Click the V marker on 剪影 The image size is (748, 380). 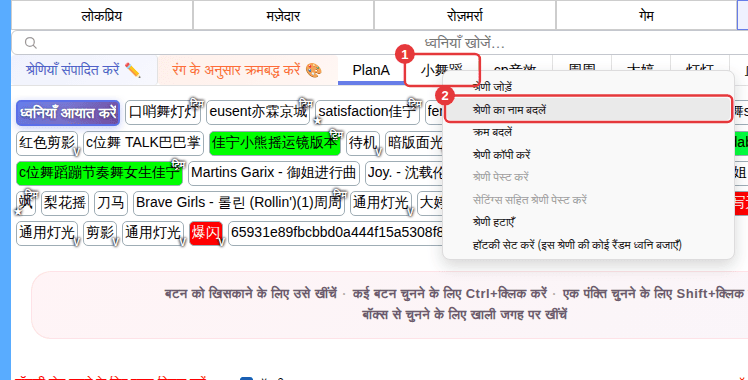click(x=115, y=242)
